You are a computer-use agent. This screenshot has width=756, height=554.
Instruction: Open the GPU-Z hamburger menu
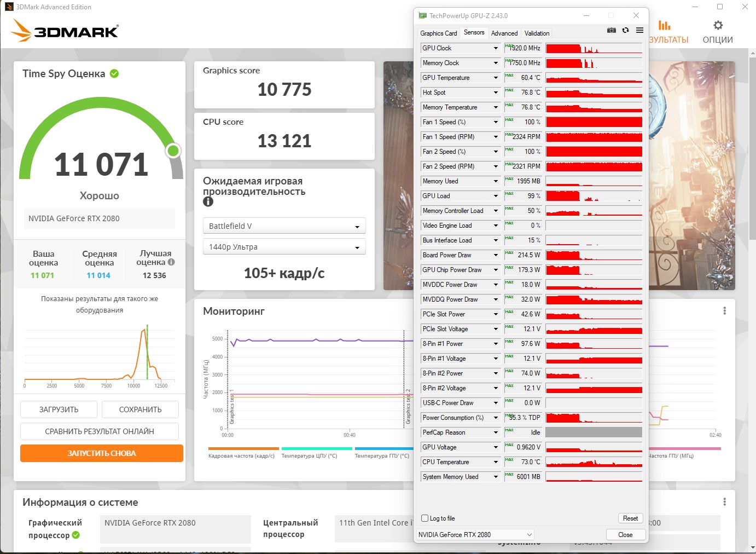point(639,30)
